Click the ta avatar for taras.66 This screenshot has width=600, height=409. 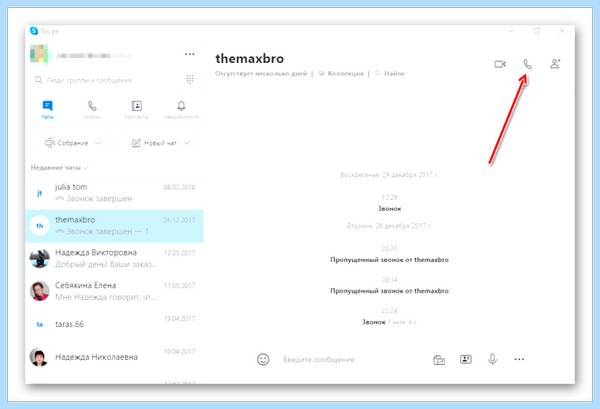point(39,324)
